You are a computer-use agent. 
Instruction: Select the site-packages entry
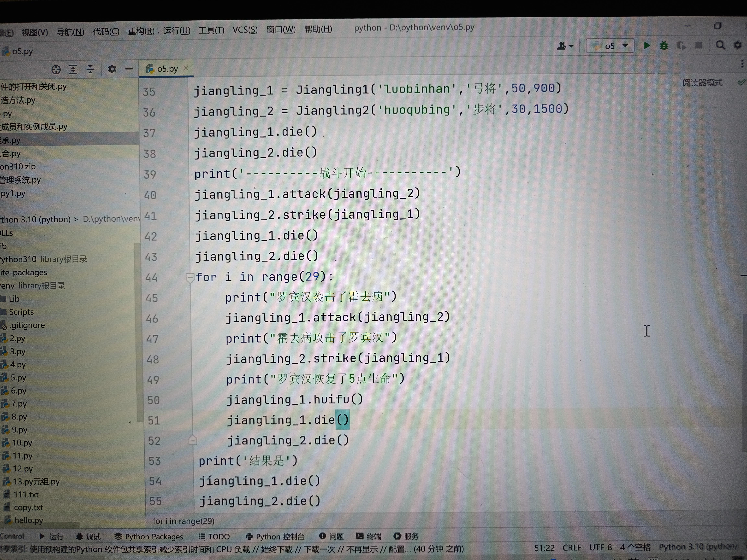click(24, 272)
